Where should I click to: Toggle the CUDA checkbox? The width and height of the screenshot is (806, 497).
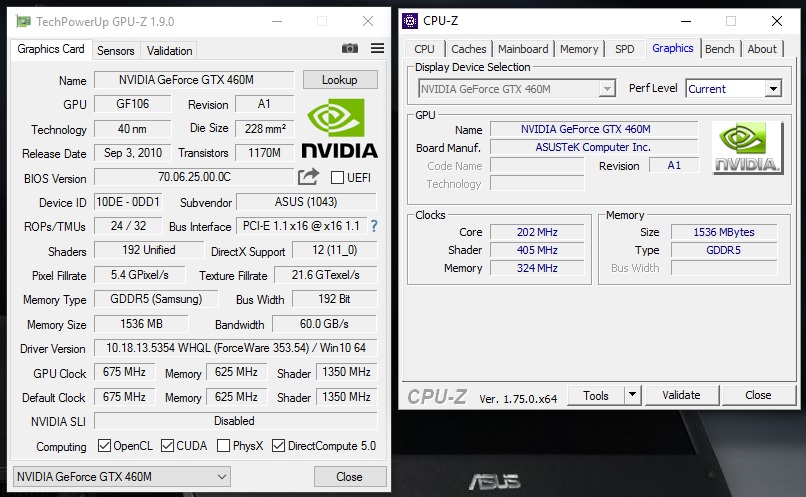tap(167, 446)
